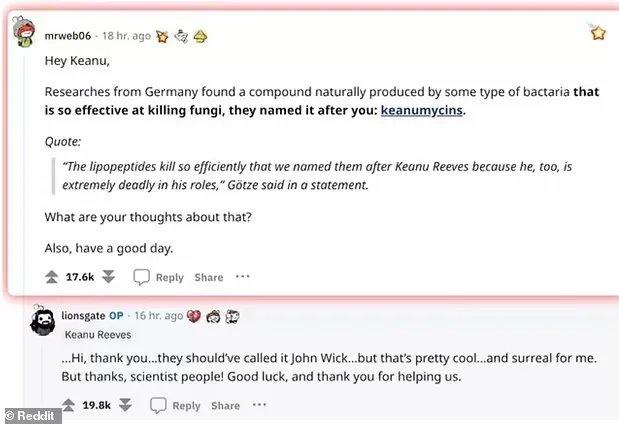
Task: Click the "18 hr. ago" timestamp
Action: [126, 36]
